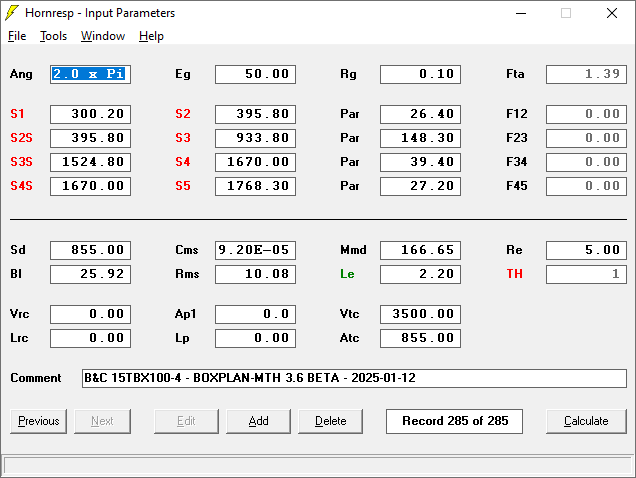Viewport: 636px width, 478px height.
Task: Click the green Le label
Action: tap(347, 274)
